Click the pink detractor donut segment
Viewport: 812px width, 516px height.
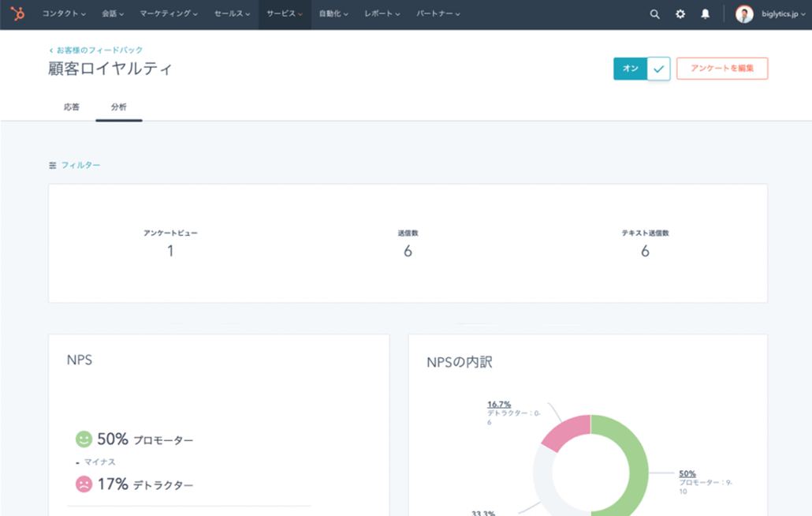[568, 431]
